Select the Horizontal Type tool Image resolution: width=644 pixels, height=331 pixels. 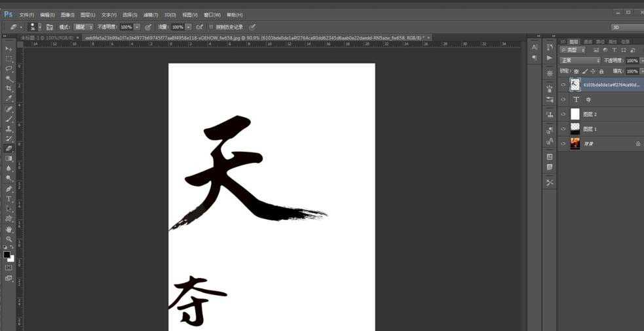point(9,199)
